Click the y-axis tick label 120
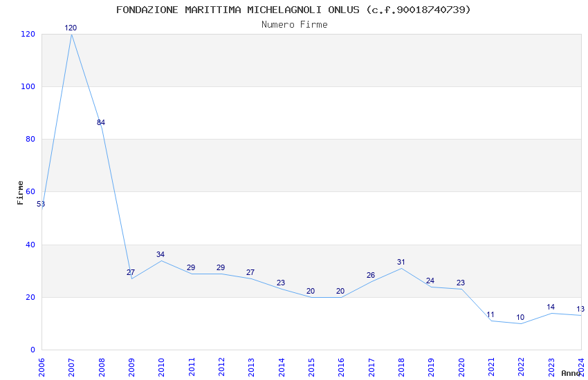This screenshot has height=380, width=588. coord(28,34)
